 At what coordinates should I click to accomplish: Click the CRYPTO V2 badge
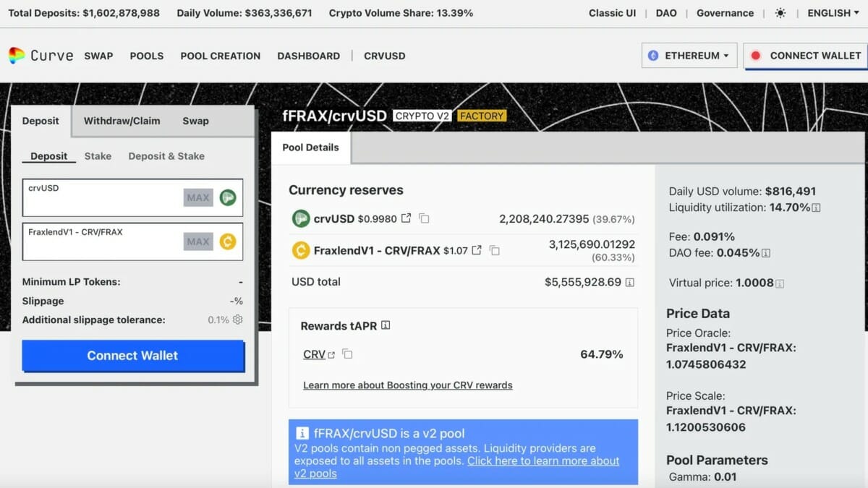(423, 116)
